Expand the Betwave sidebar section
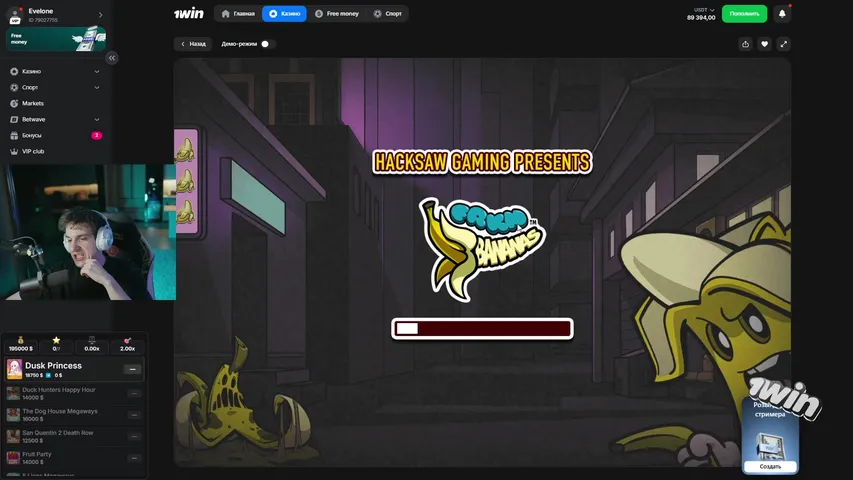This screenshot has height=480, width=853. point(97,119)
